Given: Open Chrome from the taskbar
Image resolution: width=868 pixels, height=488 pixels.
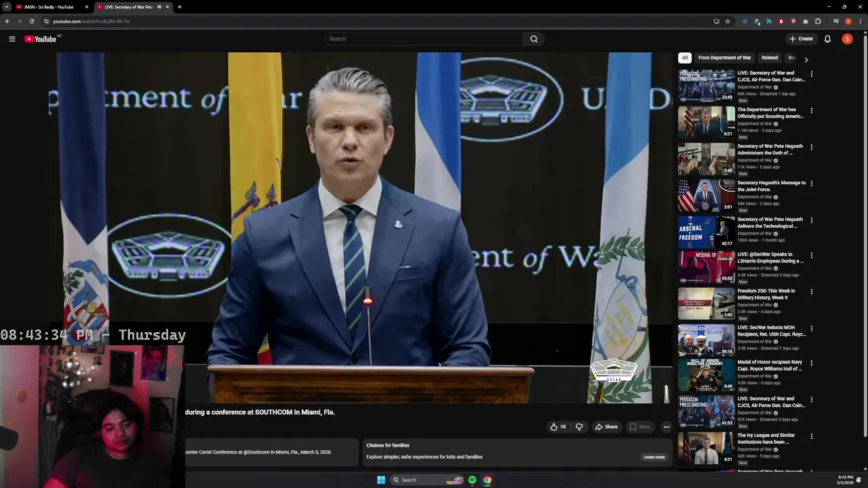Looking at the screenshot, I should point(487,480).
